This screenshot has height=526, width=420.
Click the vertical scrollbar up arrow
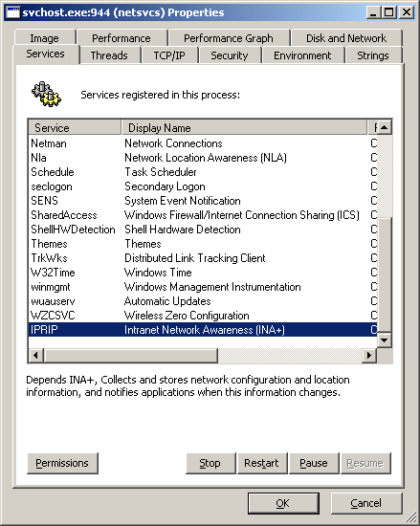click(x=385, y=127)
